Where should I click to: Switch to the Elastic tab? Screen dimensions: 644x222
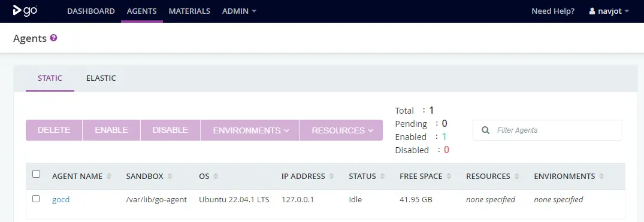tap(101, 78)
